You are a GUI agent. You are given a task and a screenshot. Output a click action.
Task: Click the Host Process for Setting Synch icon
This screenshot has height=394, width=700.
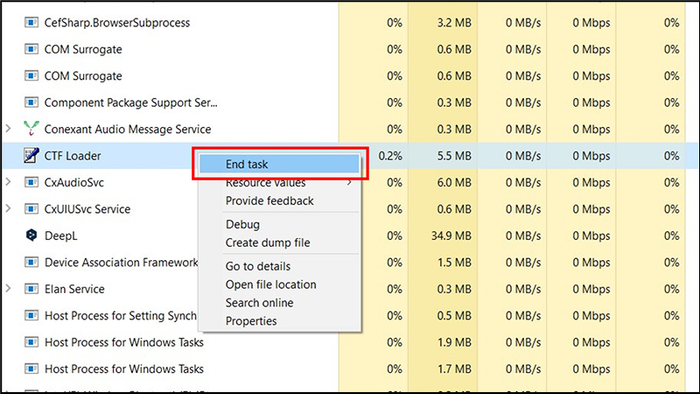[31, 315]
